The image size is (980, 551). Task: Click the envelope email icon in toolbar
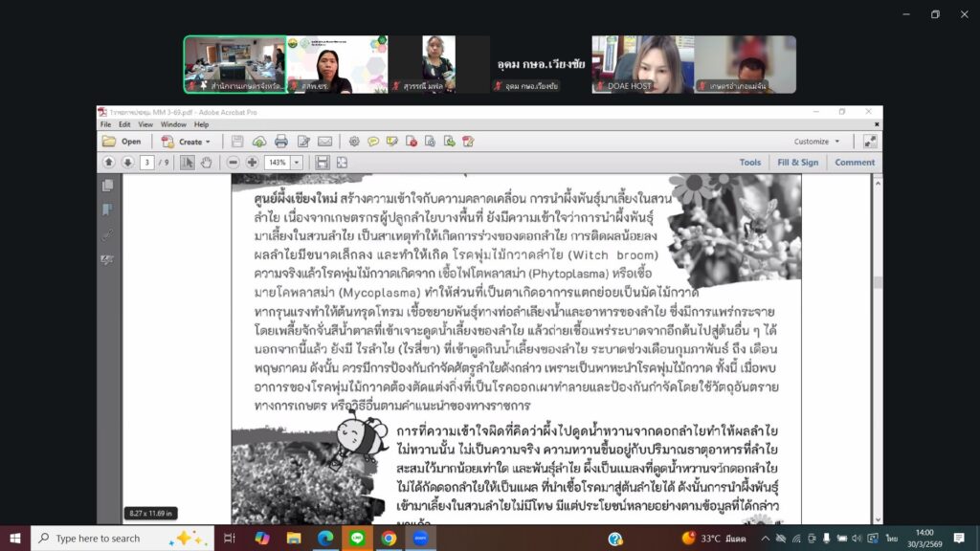click(x=325, y=142)
